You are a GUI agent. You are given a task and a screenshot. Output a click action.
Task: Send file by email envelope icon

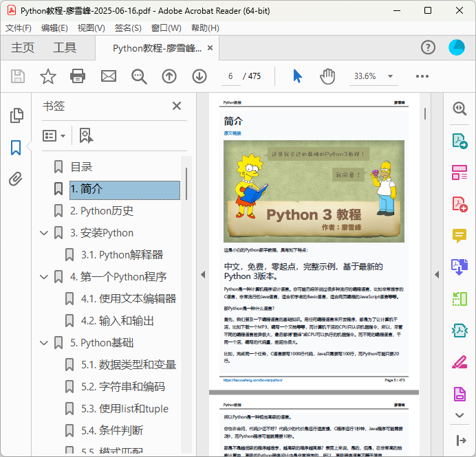pos(109,76)
